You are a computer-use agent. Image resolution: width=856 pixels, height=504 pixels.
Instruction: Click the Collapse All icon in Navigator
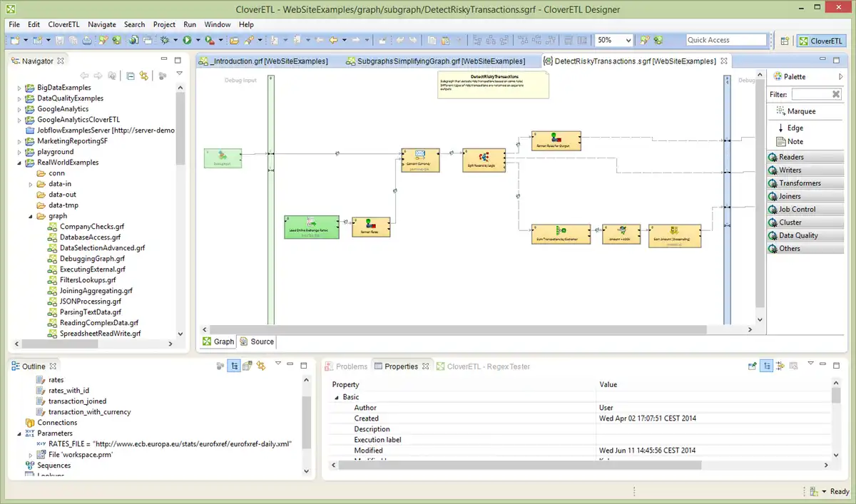click(x=131, y=76)
